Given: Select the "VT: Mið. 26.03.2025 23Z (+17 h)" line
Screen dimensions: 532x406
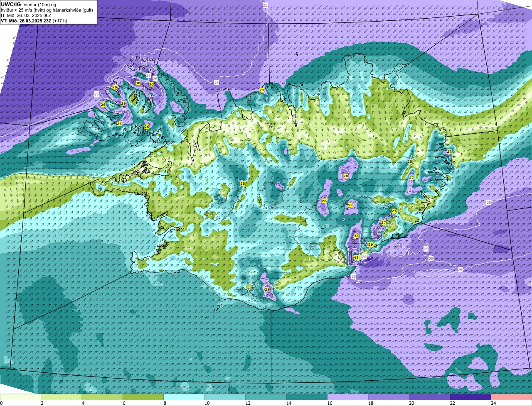Looking at the screenshot, I should point(34,20).
